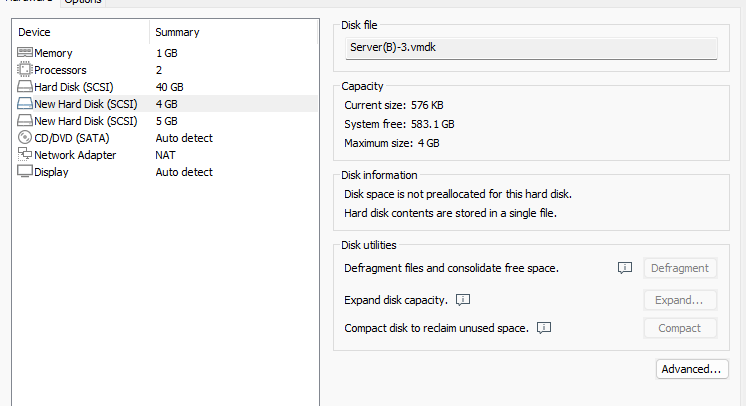Select New Hard Disk (SCSI) 5 GB row

[165, 121]
